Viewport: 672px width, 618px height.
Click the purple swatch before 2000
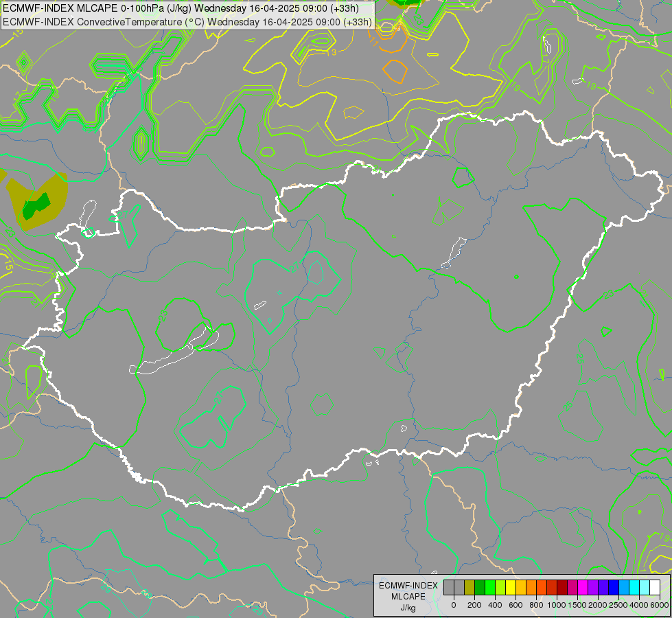592,588
